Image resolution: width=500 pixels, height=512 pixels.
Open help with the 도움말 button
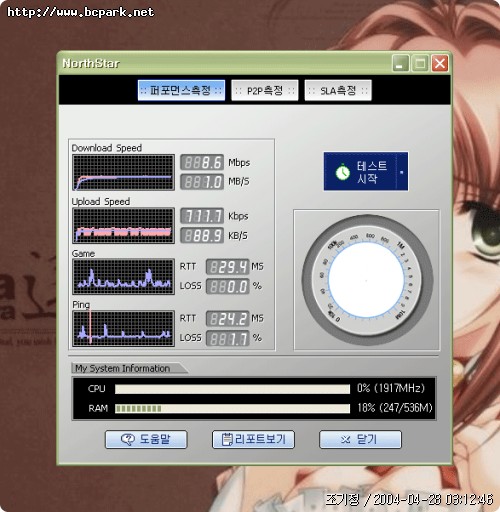click(x=146, y=439)
